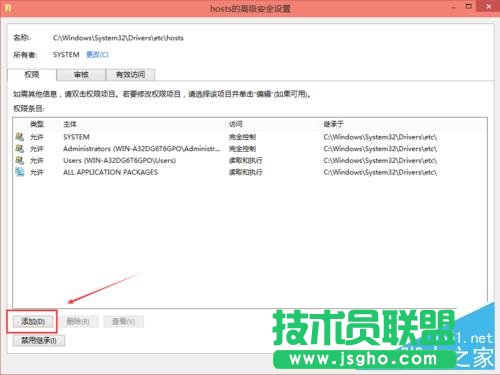Click the 查看(V) button
Screen dimensions: 500x375
[123, 322]
